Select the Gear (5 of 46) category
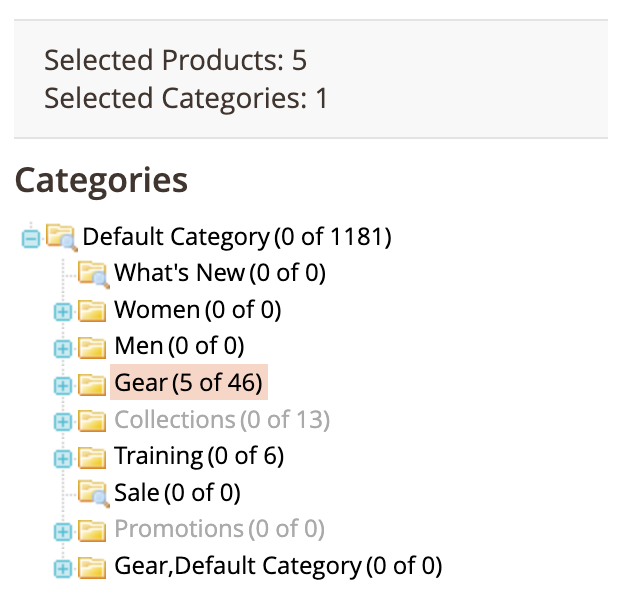 188,383
